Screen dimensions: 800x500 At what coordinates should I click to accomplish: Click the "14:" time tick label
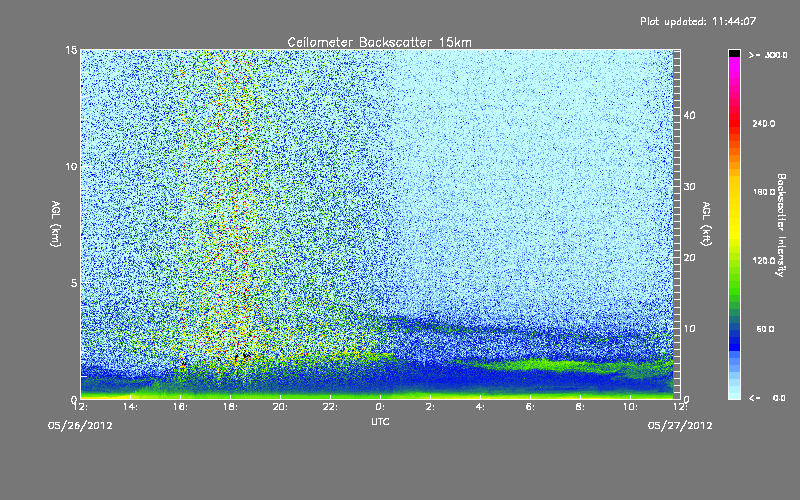(x=130, y=407)
